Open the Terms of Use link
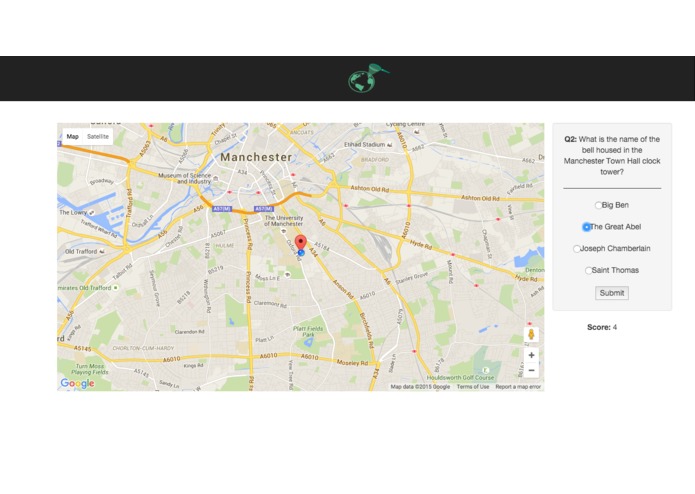The image size is (695, 494). [473, 387]
